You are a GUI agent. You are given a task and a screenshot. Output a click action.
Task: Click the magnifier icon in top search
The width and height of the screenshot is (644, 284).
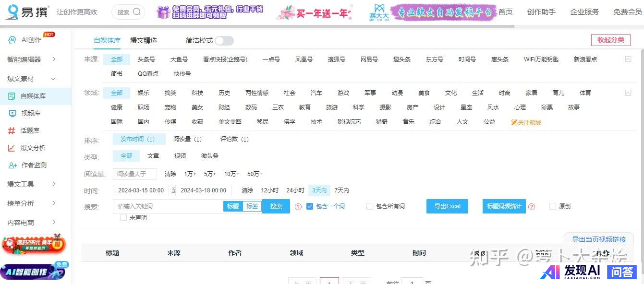pos(137,12)
